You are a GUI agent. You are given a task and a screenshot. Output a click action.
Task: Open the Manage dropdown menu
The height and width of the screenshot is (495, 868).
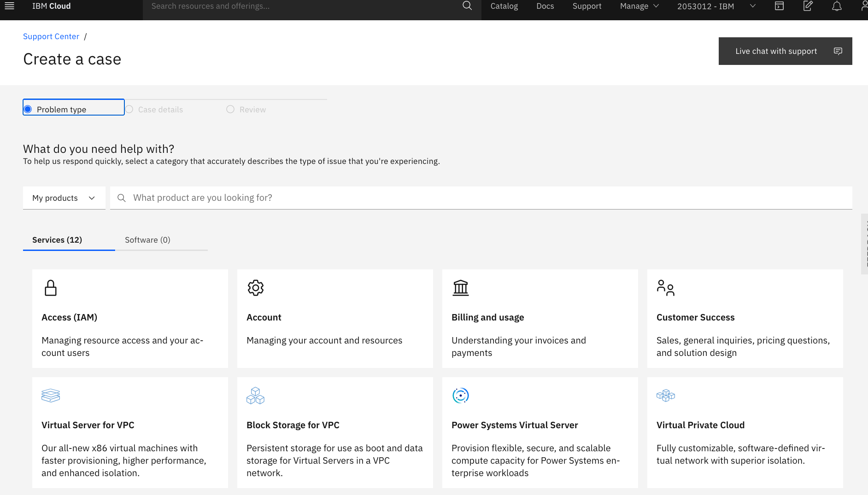pos(639,6)
